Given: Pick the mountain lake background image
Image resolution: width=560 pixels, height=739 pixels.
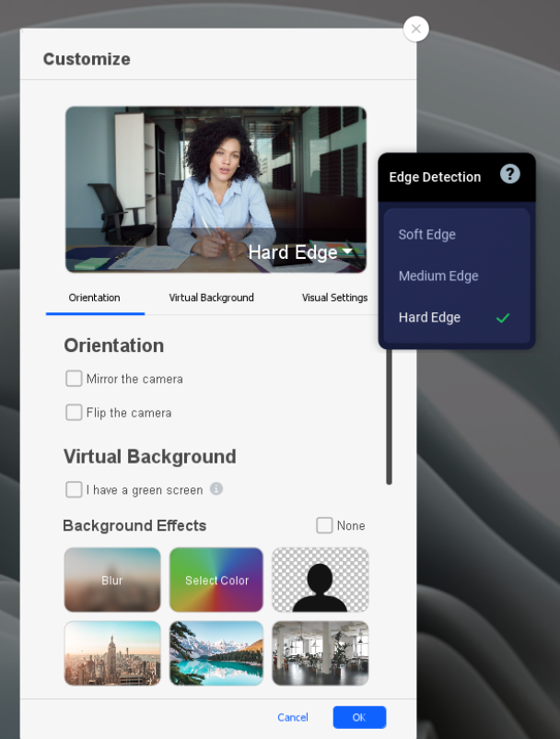Looking at the screenshot, I should click(x=216, y=652).
